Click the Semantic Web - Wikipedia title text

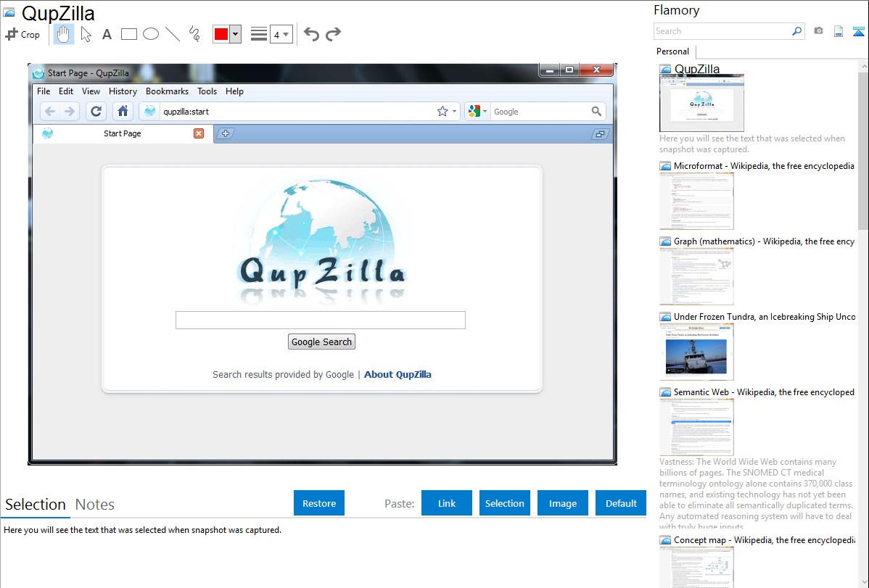pyautogui.click(x=764, y=392)
